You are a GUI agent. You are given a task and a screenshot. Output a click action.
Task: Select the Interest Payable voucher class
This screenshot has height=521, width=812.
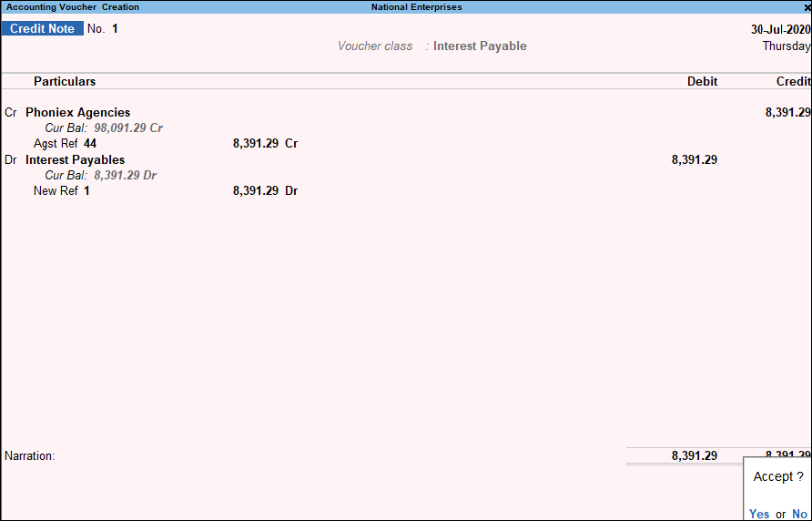480,46
